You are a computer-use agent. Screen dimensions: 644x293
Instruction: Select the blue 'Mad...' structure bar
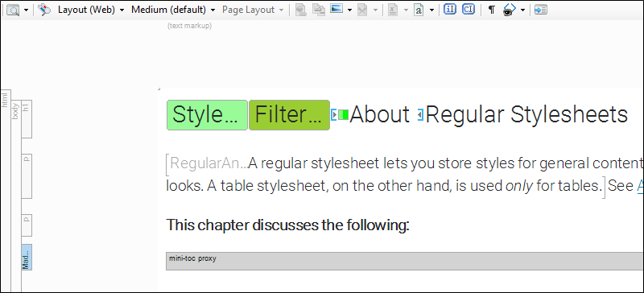[x=27, y=258]
